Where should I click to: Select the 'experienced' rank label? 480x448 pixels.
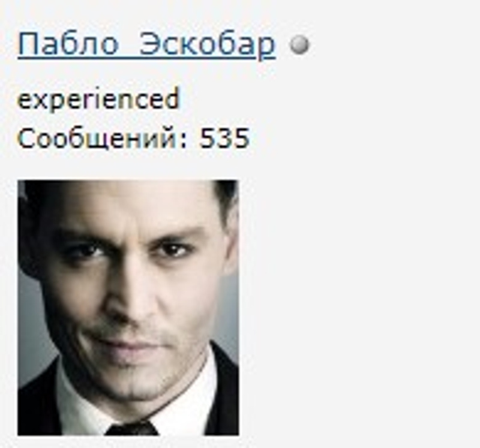98,98
